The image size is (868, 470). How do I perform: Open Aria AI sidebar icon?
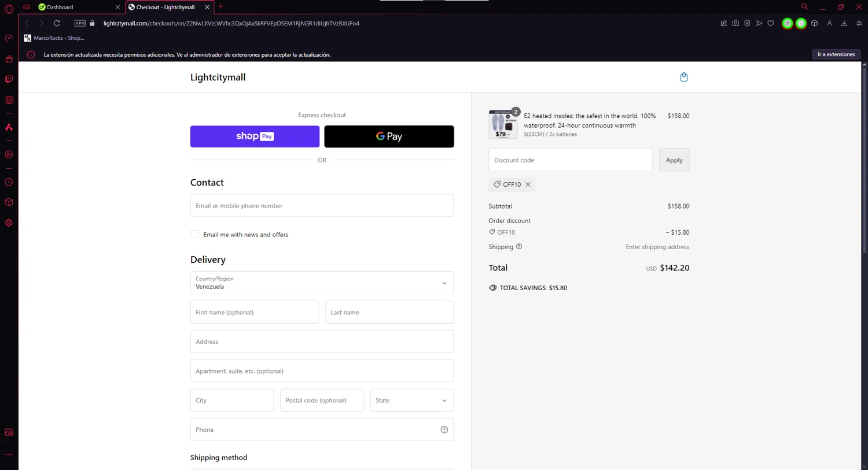point(9,127)
